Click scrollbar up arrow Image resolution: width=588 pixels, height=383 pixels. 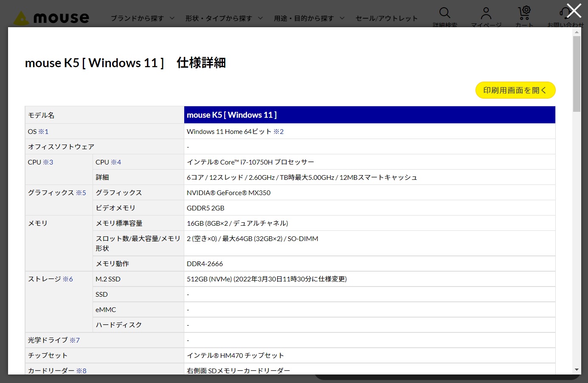[577, 31]
